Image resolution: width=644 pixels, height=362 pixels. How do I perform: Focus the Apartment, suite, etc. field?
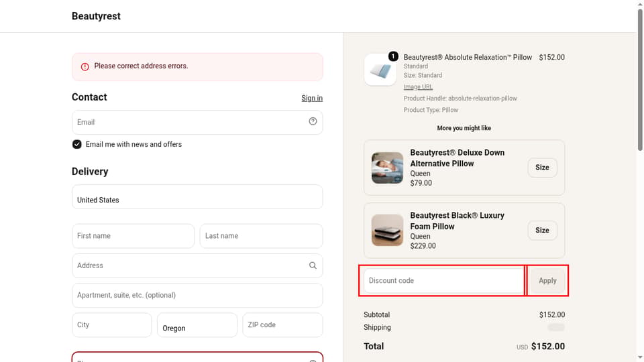pyautogui.click(x=197, y=295)
